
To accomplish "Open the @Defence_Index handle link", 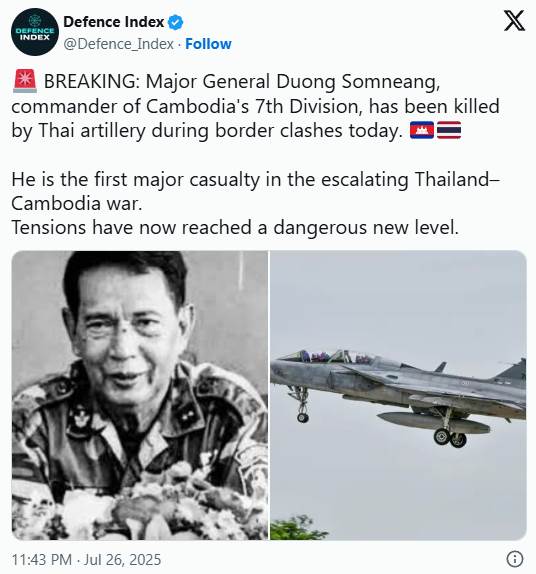I will pos(119,44).
